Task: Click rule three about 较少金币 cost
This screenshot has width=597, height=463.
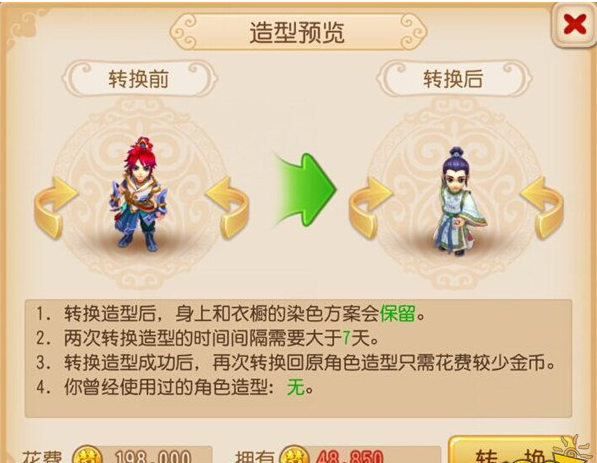Action: [x=295, y=362]
